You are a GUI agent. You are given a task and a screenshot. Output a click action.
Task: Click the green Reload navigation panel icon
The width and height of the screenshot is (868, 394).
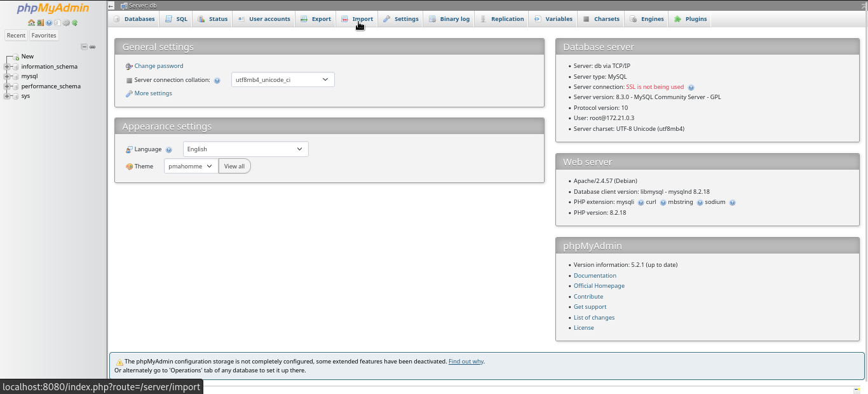pyautogui.click(x=75, y=23)
